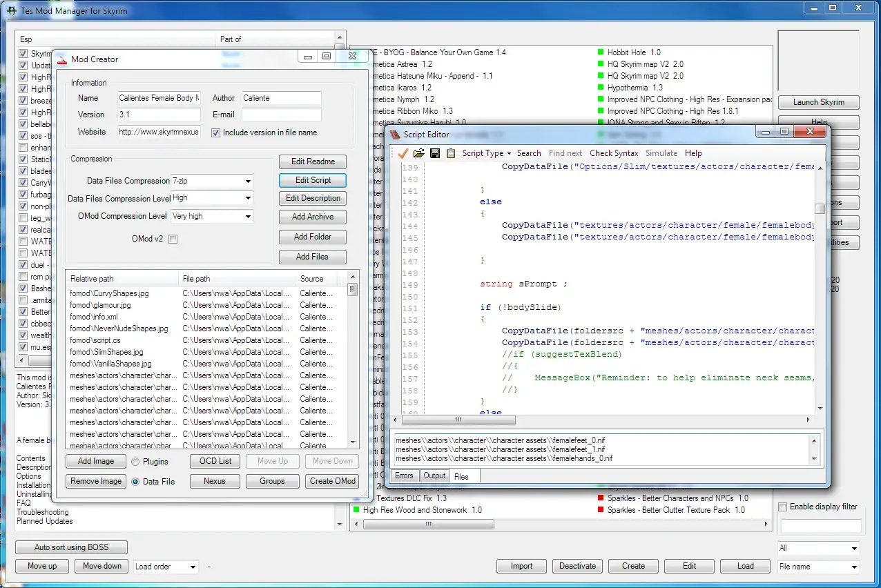
Task: Open a script using the folder icon
Action: coord(418,153)
